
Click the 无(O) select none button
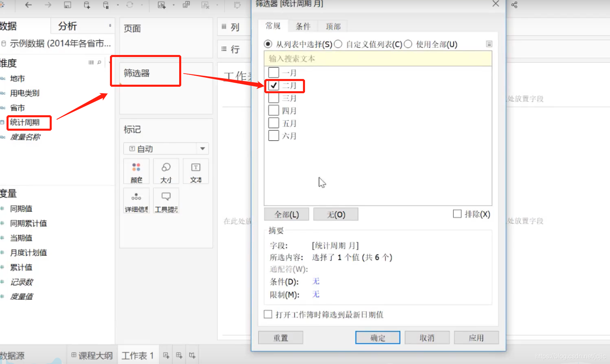(336, 214)
